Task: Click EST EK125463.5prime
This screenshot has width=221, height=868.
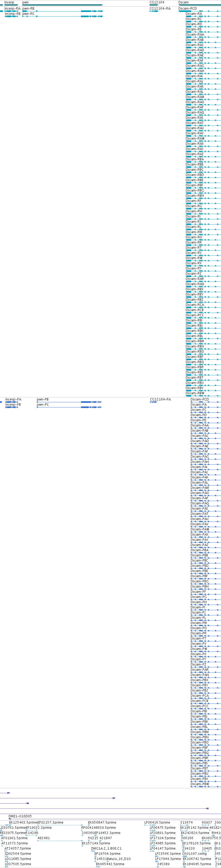Action: coord(23,823)
